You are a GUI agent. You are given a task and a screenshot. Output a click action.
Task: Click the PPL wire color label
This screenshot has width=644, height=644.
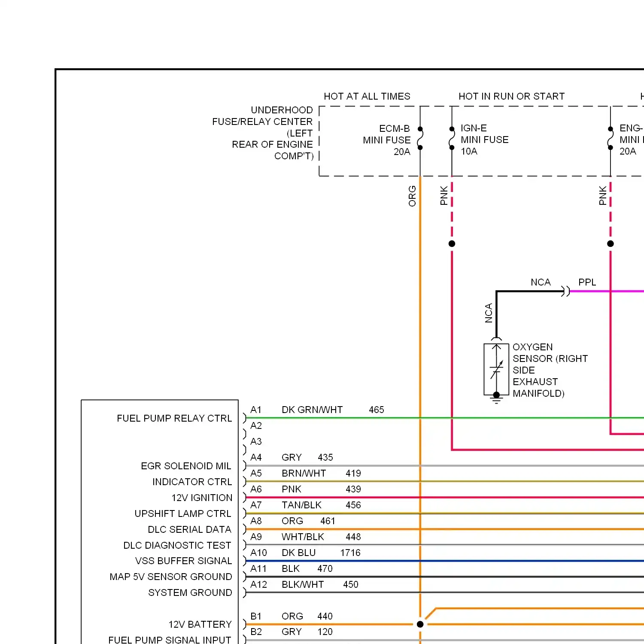click(587, 282)
